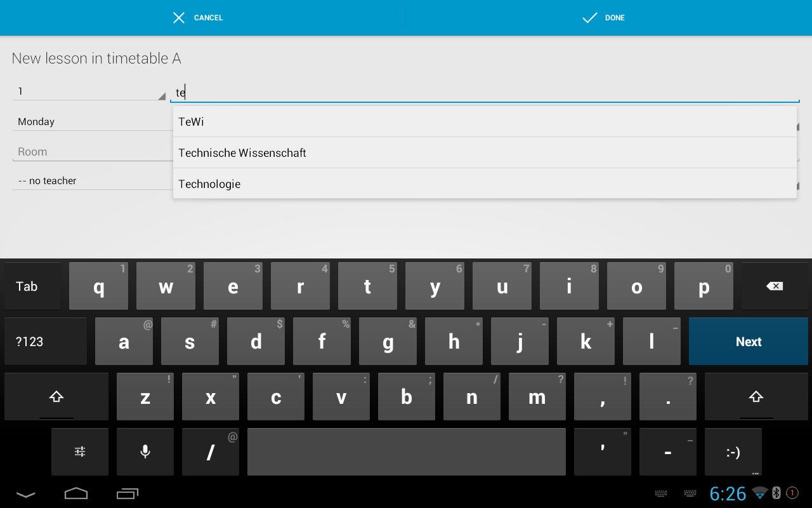Tap the e key

(x=233, y=286)
